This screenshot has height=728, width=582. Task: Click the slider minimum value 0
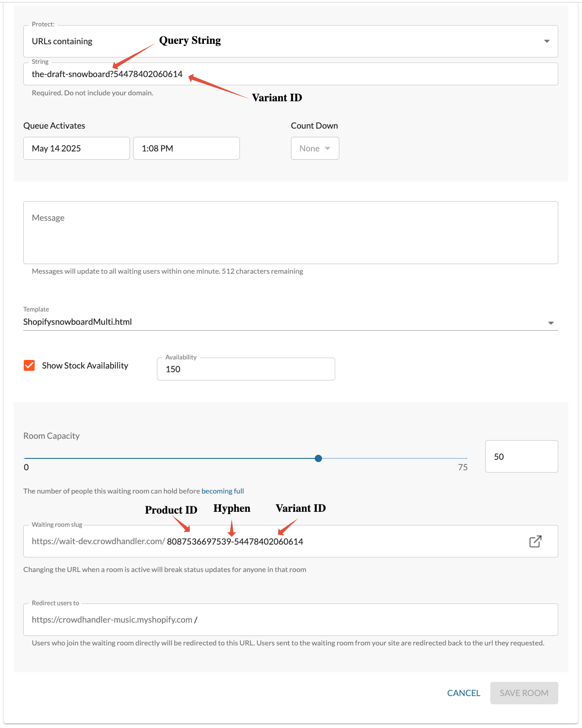[26, 468]
